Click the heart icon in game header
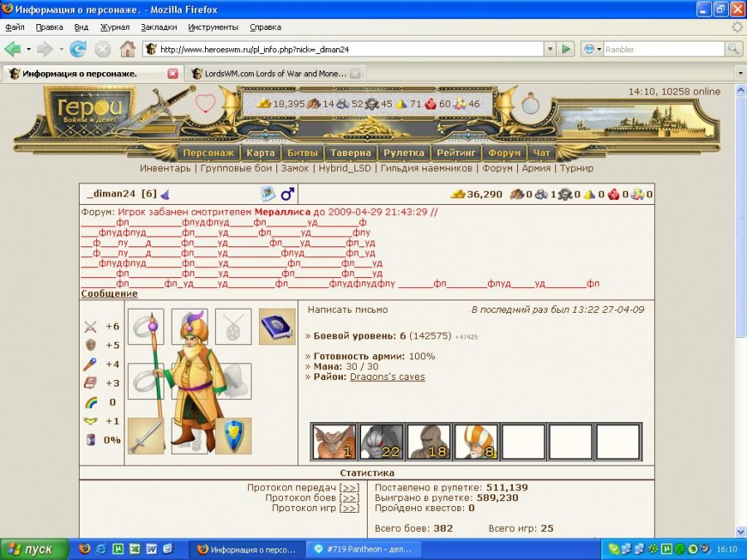747x560 pixels. click(205, 104)
